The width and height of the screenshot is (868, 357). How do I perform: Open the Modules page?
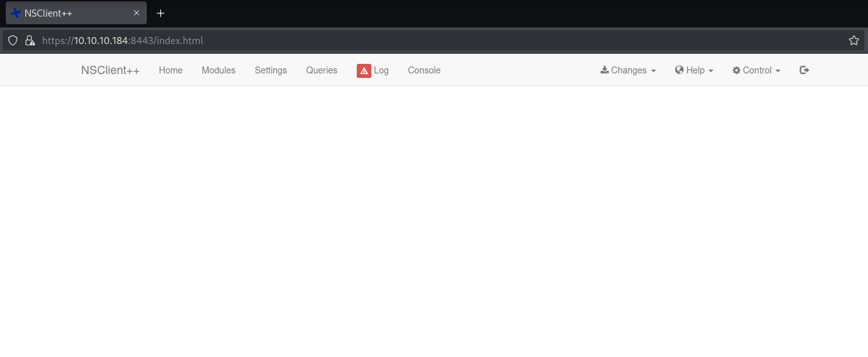click(218, 70)
